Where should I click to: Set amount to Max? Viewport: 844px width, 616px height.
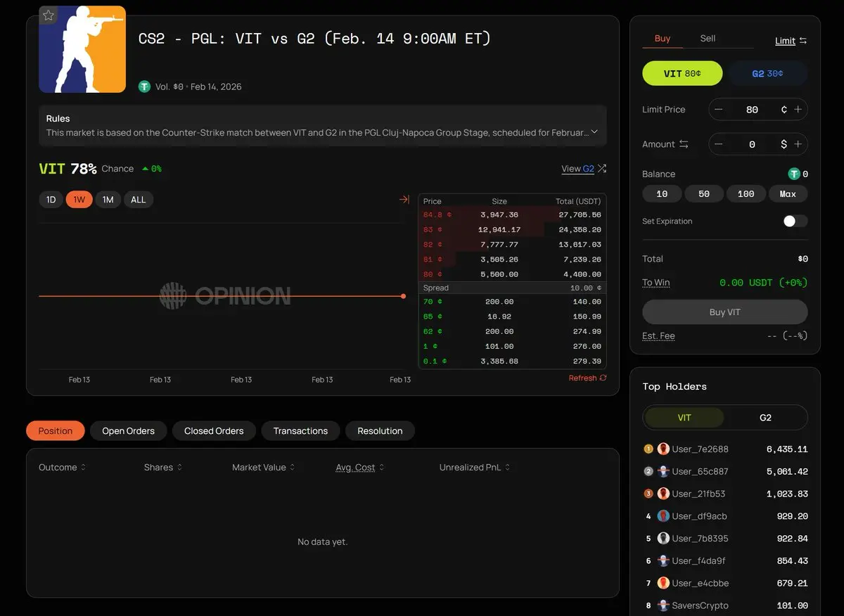[x=788, y=194]
